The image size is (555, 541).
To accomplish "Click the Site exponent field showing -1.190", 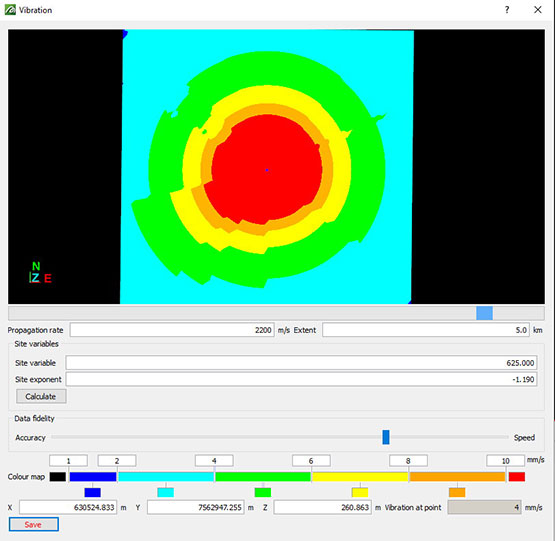I will (x=302, y=379).
